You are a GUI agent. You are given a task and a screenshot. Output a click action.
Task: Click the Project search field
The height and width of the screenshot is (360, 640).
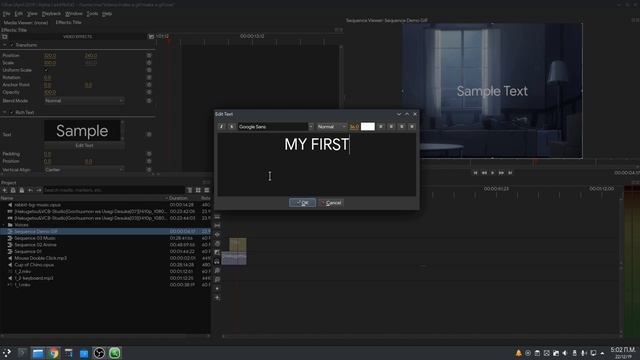113,190
